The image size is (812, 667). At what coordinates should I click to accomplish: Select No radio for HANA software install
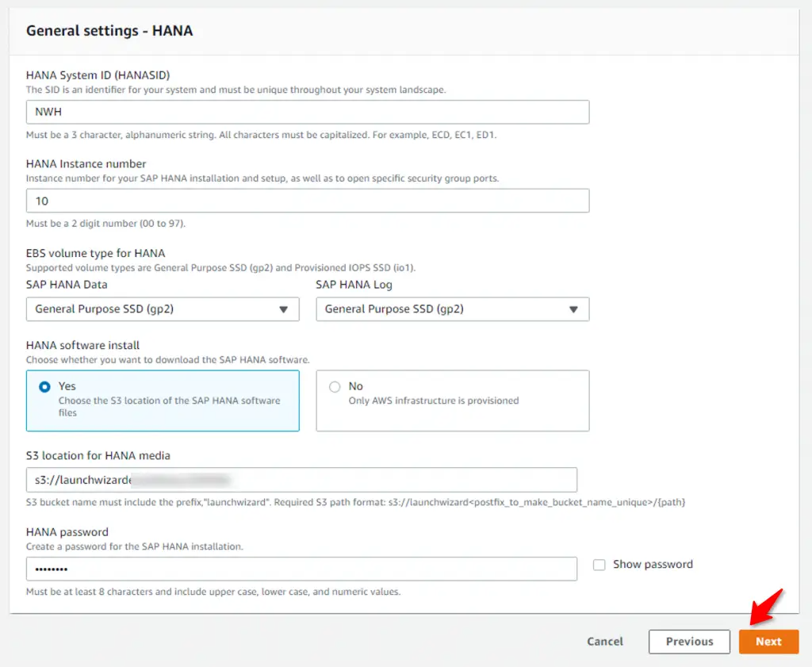click(335, 387)
